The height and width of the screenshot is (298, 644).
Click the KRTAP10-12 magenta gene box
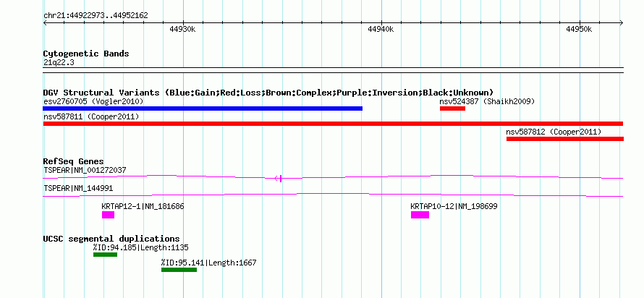click(420, 215)
